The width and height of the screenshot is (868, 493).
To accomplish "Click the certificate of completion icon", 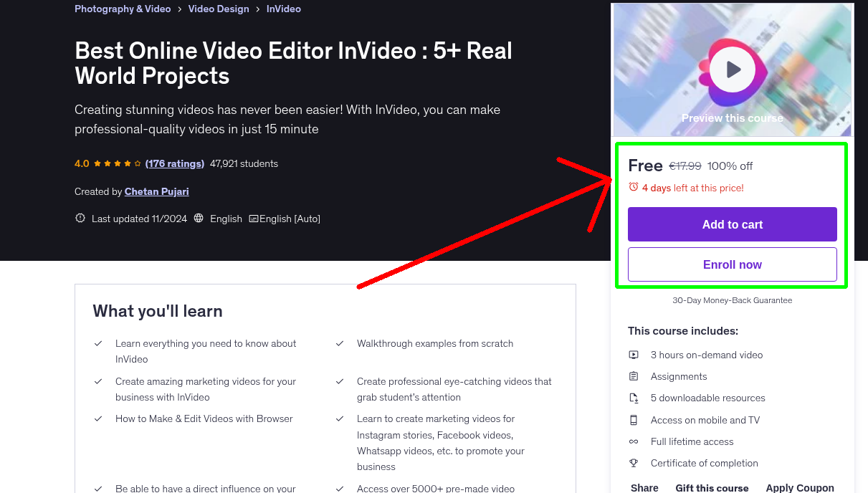I will tap(634, 463).
